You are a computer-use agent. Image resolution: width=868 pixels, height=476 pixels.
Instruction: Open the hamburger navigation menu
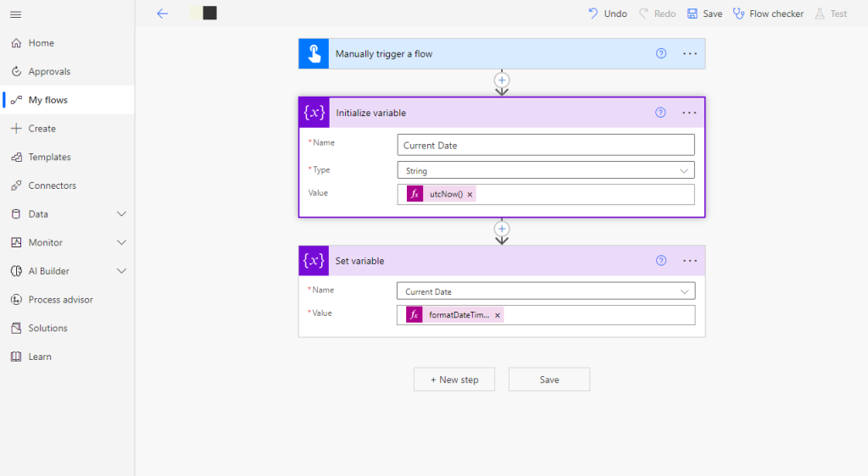coord(15,14)
